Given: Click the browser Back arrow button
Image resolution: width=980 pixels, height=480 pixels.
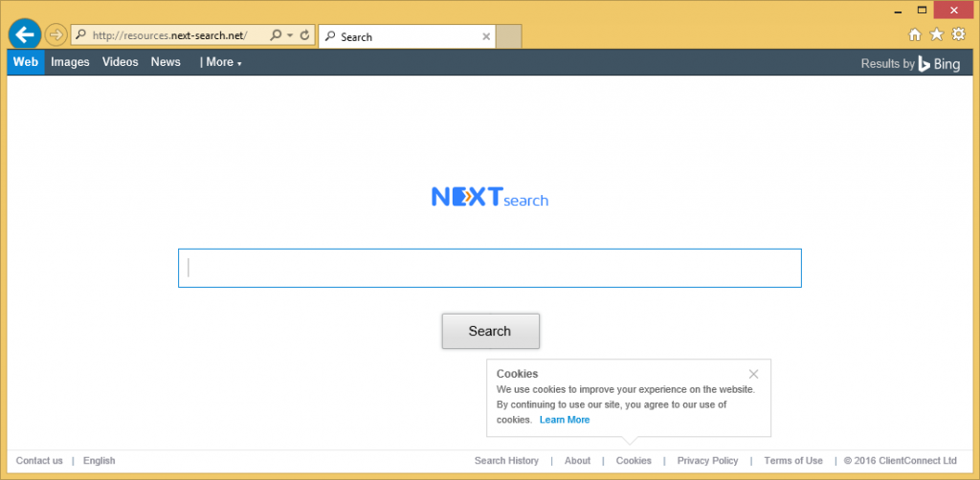Looking at the screenshot, I should pyautogui.click(x=24, y=35).
